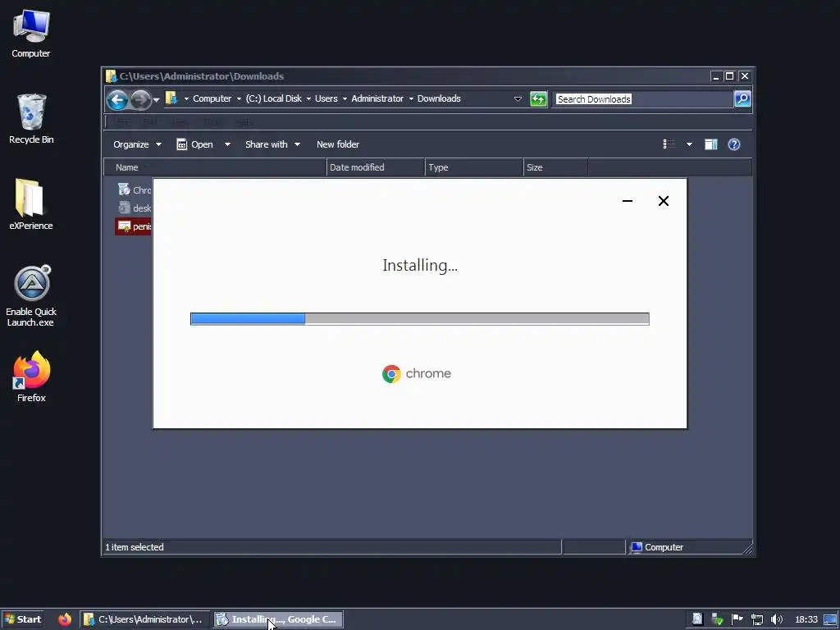Go to Computer in breadcrumb path
Screen dimensions: 840x630
tap(212, 98)
